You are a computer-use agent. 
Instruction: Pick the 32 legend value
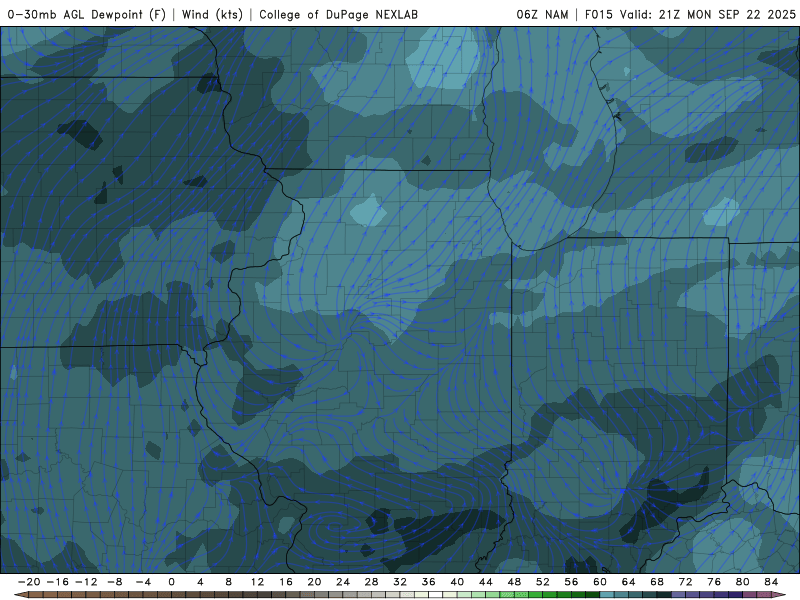coord(400,582)
